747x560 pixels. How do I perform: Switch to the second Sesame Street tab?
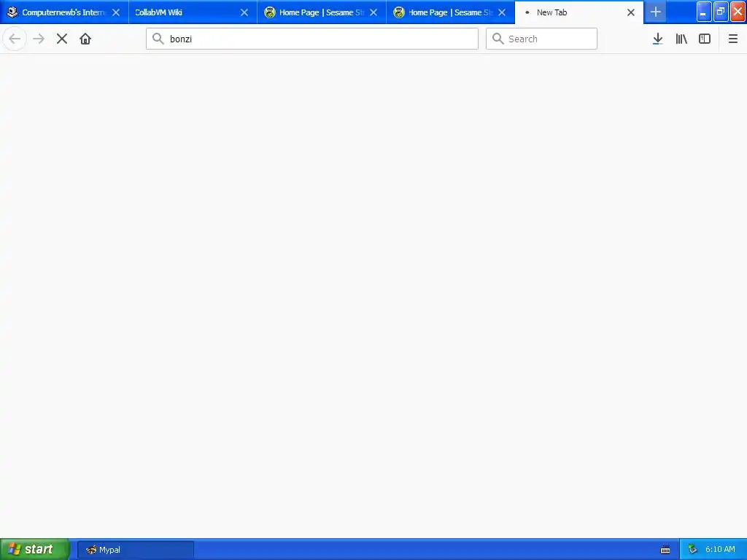tap(450, 12)
